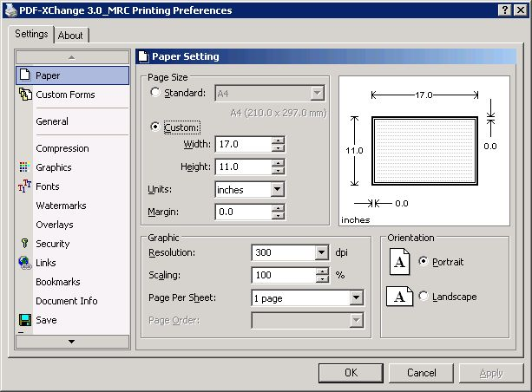
Task: Open the Compression settings section
Action: coord(62,148)
